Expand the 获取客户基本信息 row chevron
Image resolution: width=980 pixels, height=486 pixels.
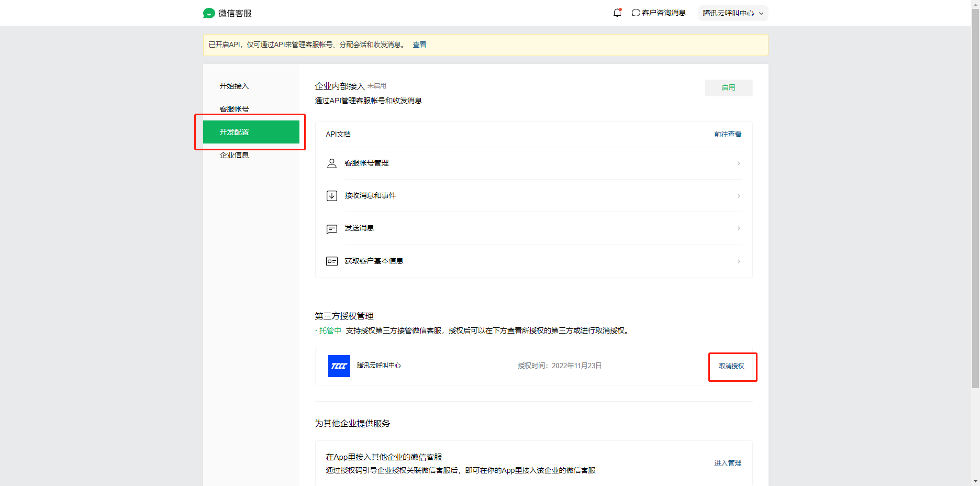(739, 261)
